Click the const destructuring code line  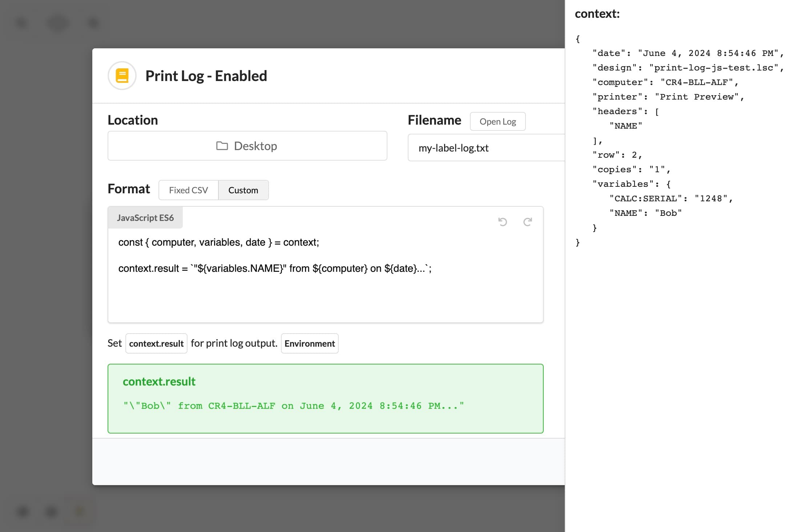219,242
